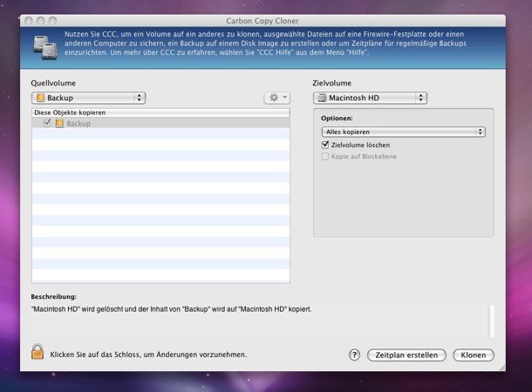Open the gear action menu
This screenshot has width=532, height=392.
(x=277, y=98)
